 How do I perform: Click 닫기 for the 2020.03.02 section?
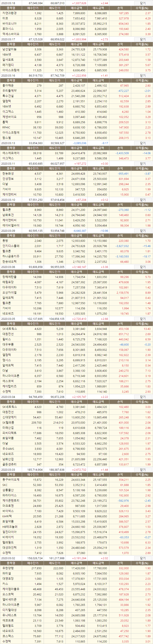point(143,558)
